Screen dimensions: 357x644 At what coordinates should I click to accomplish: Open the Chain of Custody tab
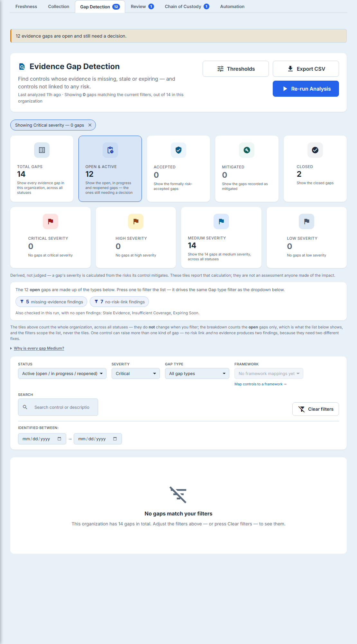(187, 6)
